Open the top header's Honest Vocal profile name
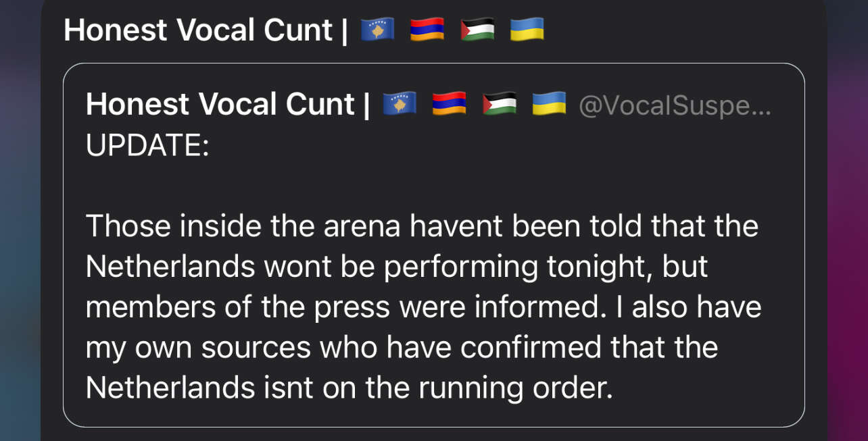The height and width of the screenshot is (441, 868). coord(198,30)
